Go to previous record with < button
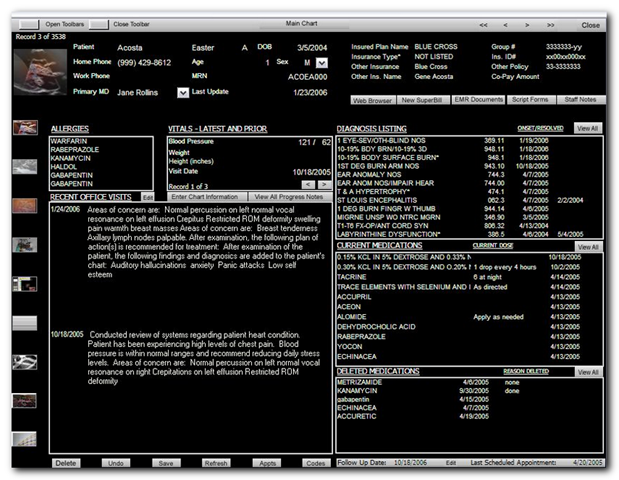The height and width of the screenshot is (480, 619). click(505, 25)
